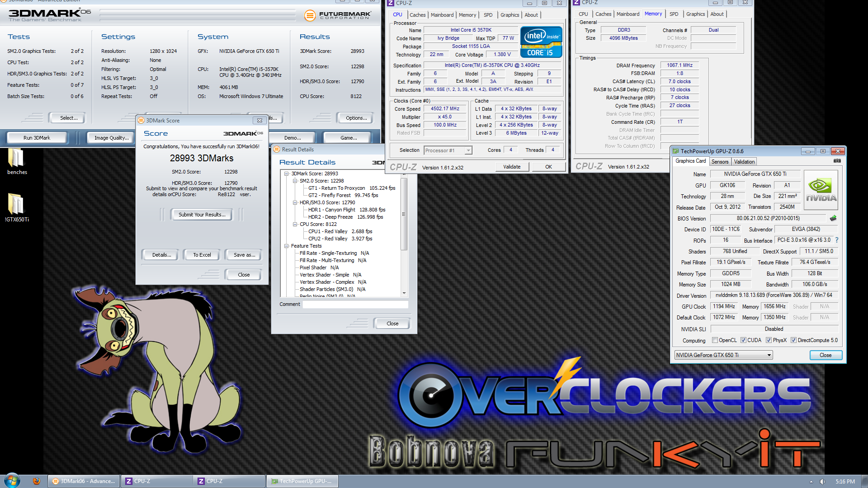Click the NVIDIA logo in GPU-Z

821,190
